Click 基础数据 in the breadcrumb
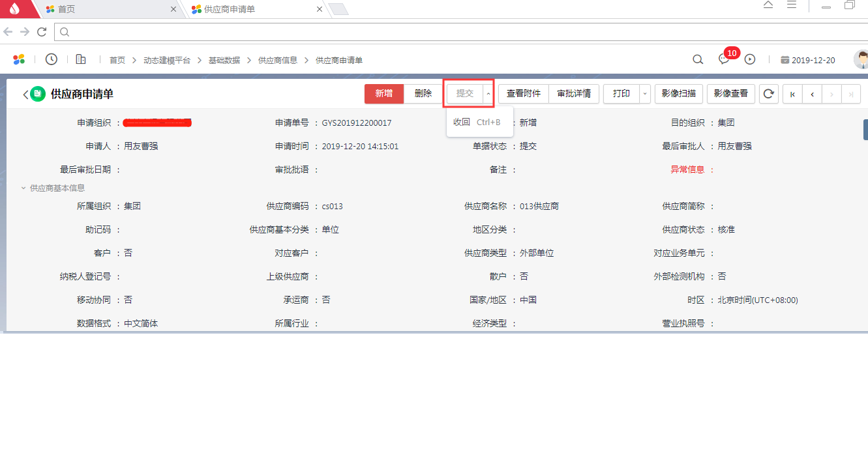Viewport: 868px width, 464px height. 224,60
